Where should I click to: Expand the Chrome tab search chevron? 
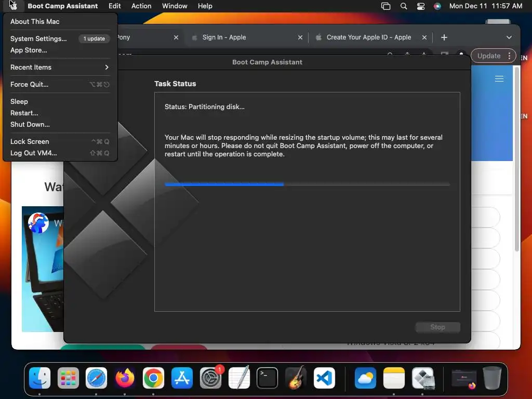point(509,37)
